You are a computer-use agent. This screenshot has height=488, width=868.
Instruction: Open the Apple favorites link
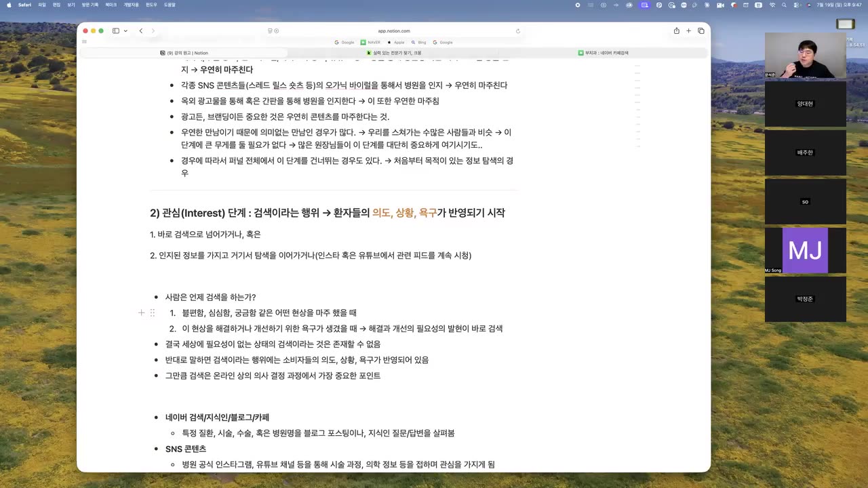(x=396, y=42)
